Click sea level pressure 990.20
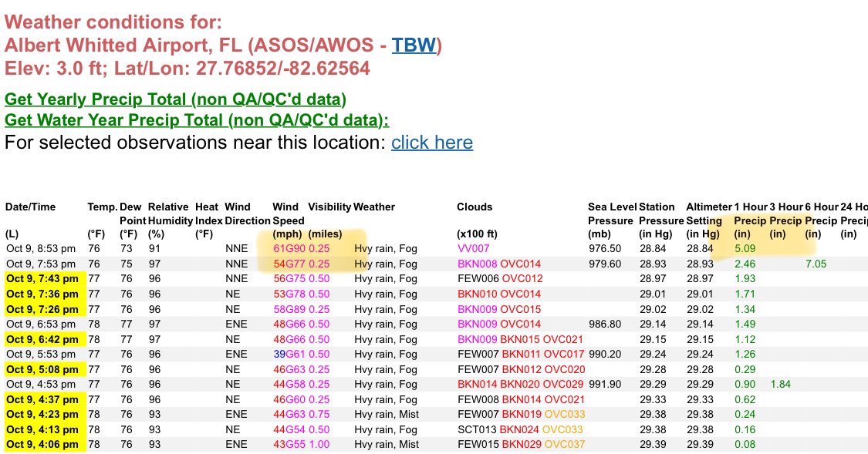This screenshot has width=868, height=454. click(x=604, y=354)
